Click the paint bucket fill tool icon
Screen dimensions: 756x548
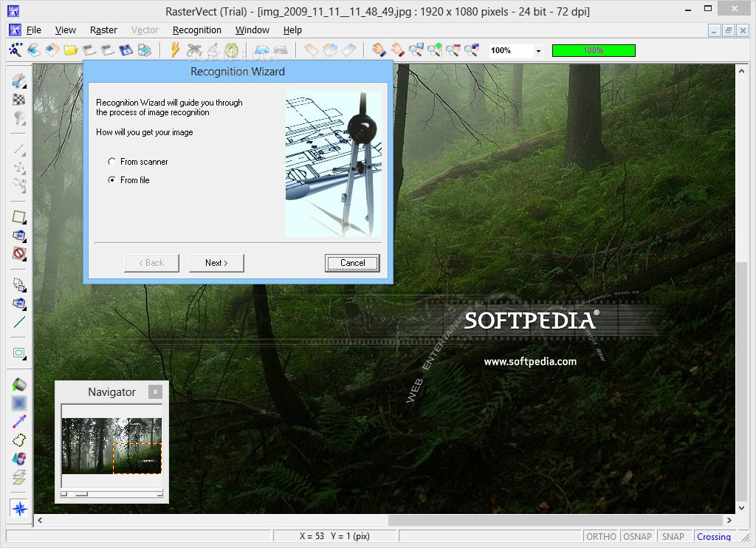[18, 385]
